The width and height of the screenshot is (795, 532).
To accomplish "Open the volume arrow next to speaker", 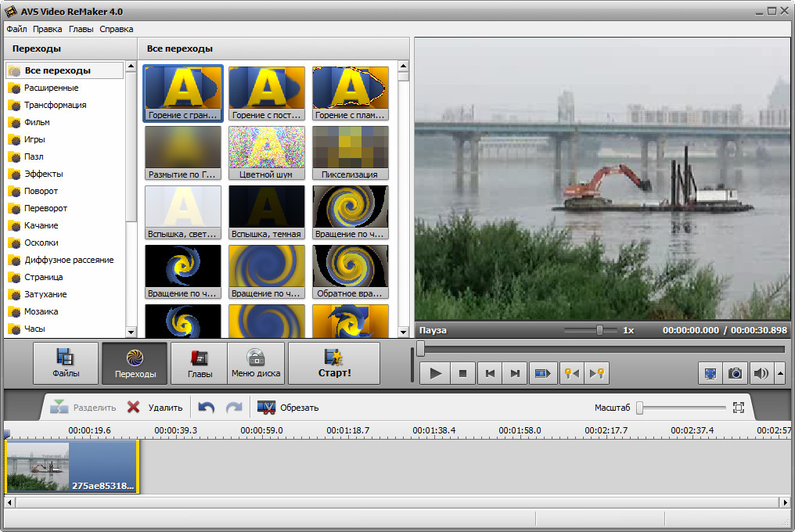I will [779, 373].
